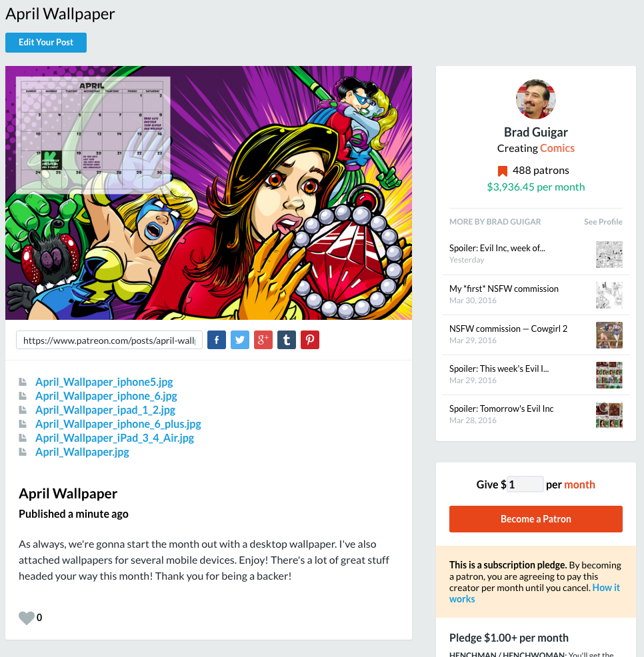Pin post with Pinterest icon
Viewport: 644px width, 657px height.
click(x=310, y=340)
